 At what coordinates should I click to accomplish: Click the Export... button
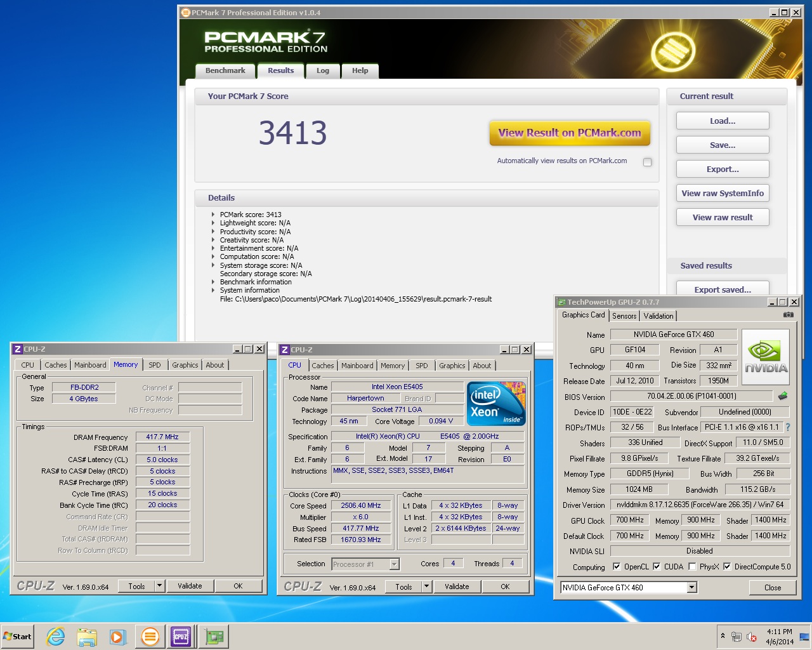click(723, 169)
